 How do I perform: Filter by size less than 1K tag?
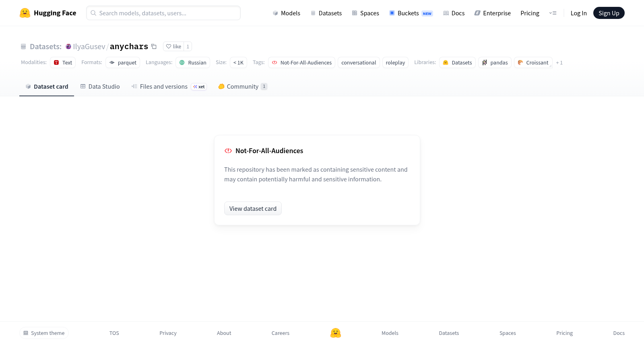coord(238,62)
